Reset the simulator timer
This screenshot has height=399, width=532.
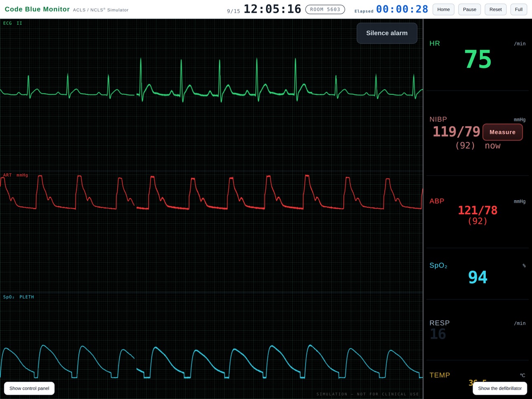[495, 9]
